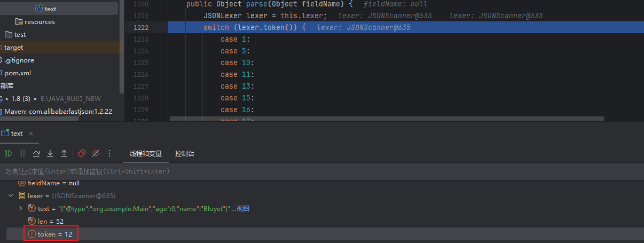
Task: Click line number 1225 in gutter
Action: pos(142,62)
